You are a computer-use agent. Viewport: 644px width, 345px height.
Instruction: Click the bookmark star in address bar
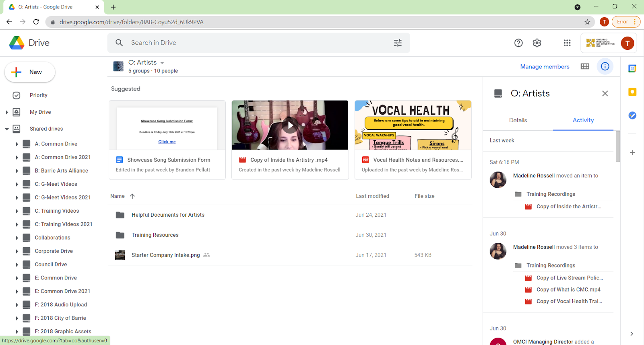pyautogui.click(x=587, y=22)
